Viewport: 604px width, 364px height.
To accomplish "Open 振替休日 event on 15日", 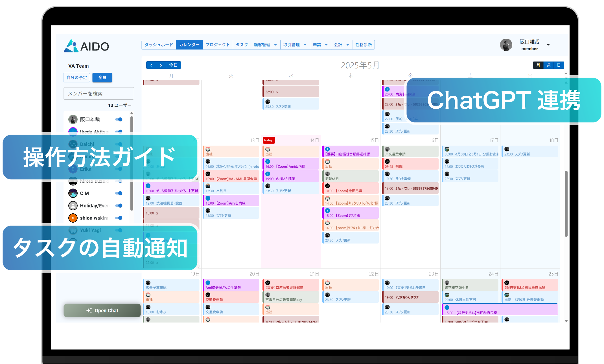I will pos(351,176).
